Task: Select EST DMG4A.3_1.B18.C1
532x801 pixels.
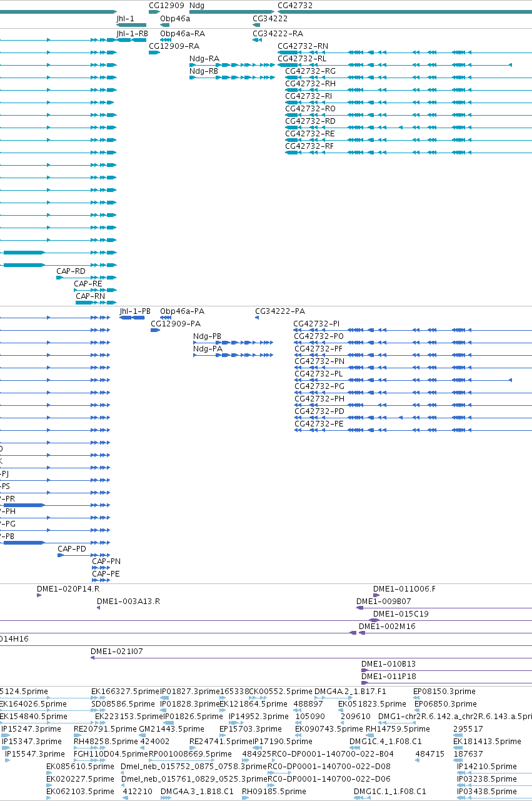Action: coord(197,792)
